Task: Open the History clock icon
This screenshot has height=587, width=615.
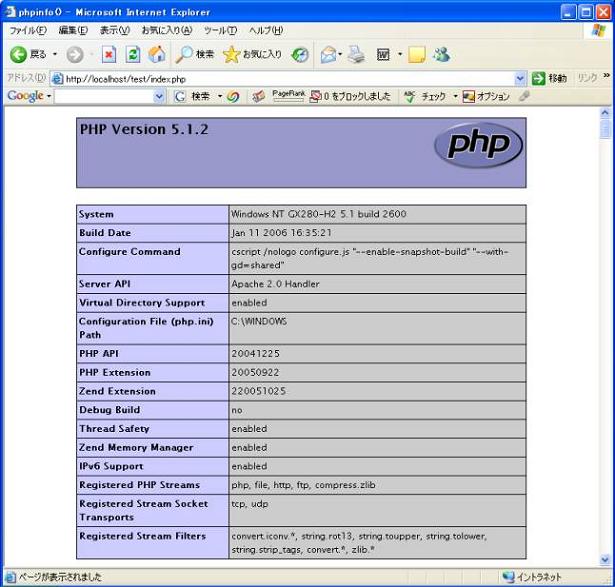Action: (x=300, y=55)
